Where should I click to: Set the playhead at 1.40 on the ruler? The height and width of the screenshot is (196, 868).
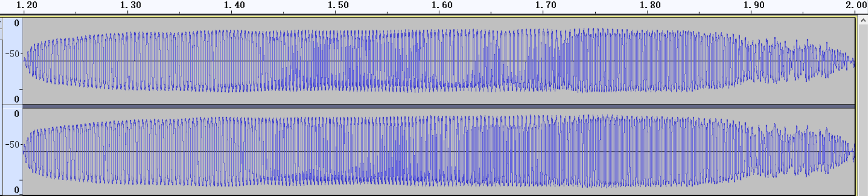click(x=234, y=5)
